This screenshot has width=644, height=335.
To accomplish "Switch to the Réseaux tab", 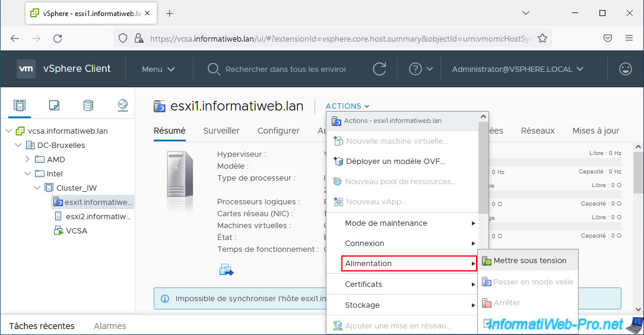I will coord(538,131).
